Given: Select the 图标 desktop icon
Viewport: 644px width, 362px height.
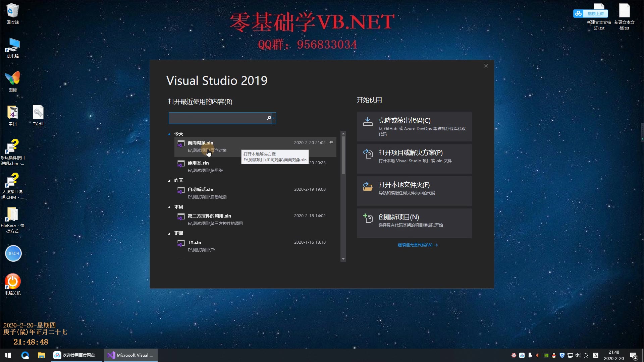Looking at the screenshot, I should coord(13,81).
